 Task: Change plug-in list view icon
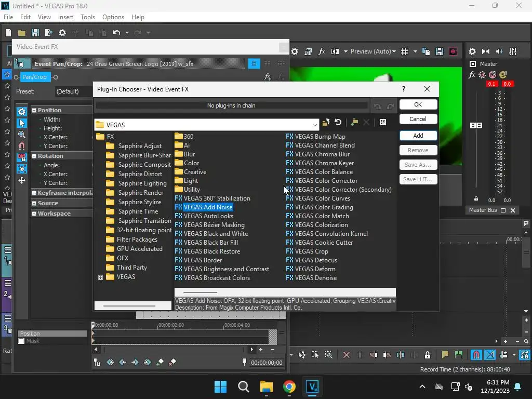point(383,122)
